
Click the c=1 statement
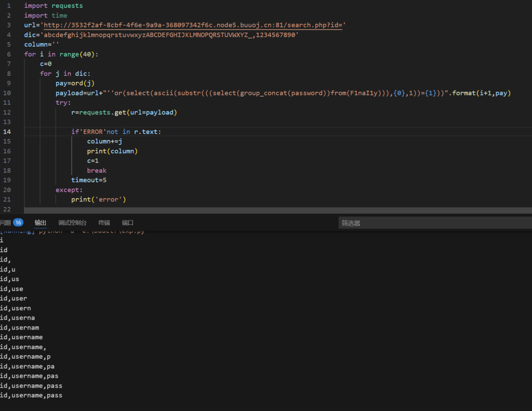(x=92, y=160)
